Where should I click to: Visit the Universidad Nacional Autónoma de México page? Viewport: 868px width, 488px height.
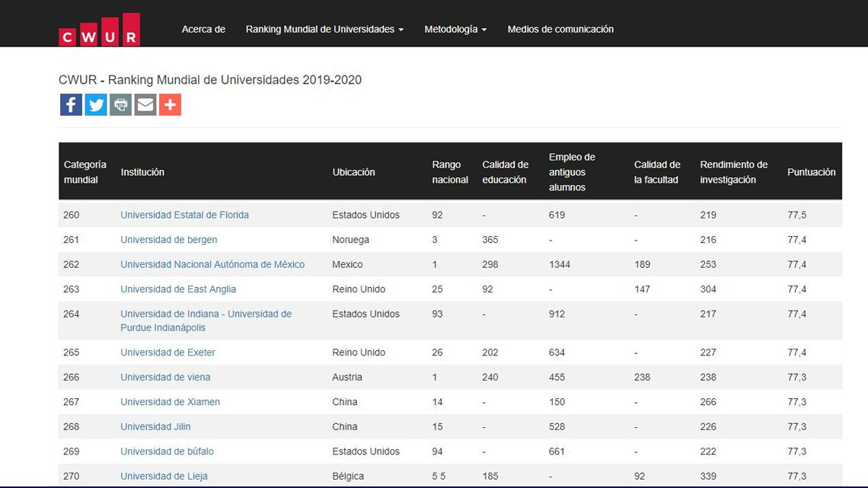pyautogui.click(x=212, y=264)
